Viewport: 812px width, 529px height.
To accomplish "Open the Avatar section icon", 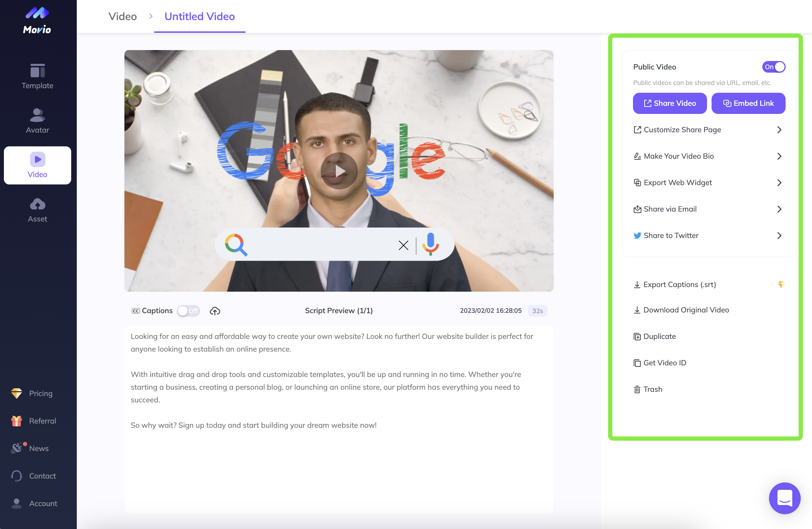I will 37,115.
